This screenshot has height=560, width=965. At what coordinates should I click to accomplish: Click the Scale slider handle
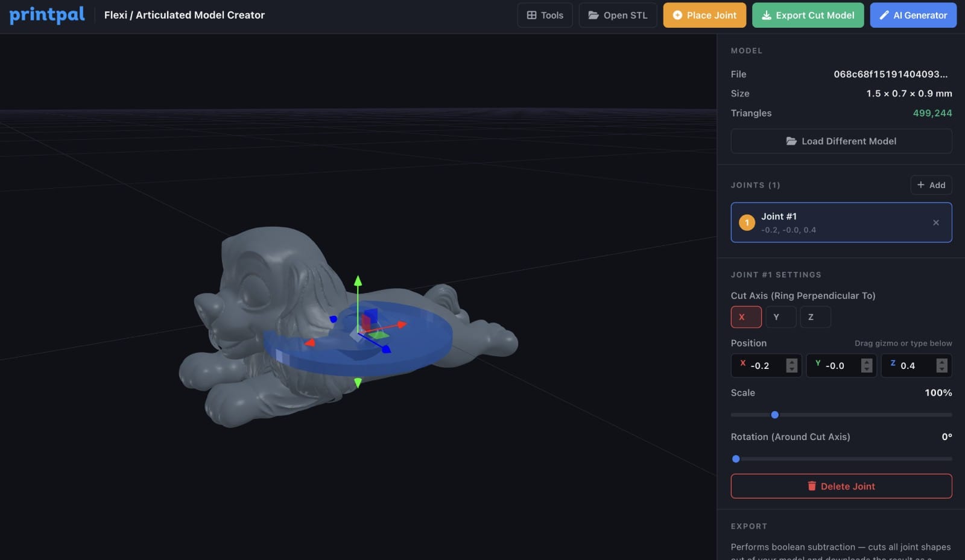click(x=774, y=415)
